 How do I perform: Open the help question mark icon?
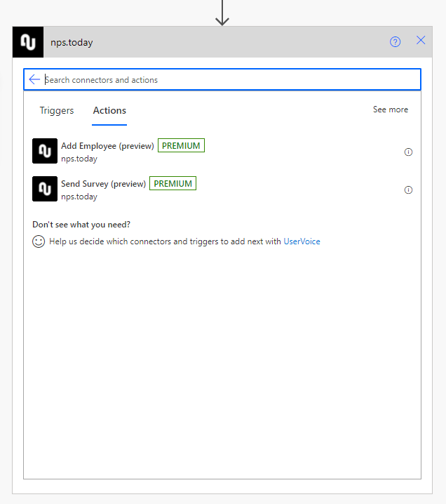(x=396, y=41)
